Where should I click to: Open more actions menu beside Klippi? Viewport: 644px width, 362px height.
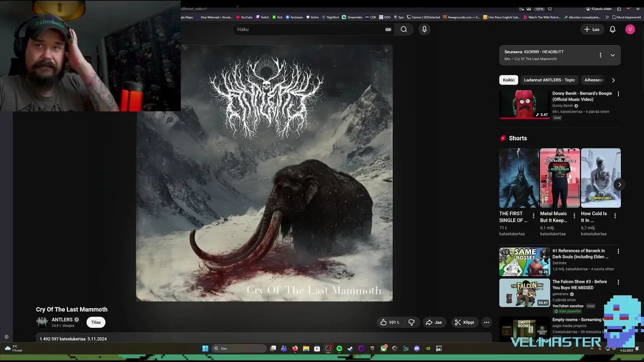[487, 322]
